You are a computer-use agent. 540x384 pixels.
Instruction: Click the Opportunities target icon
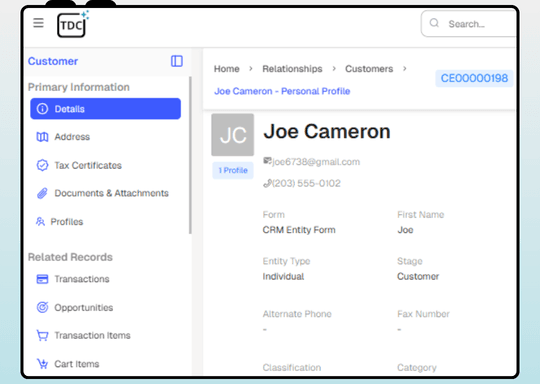pyautogui.click(x=42, y=307)
